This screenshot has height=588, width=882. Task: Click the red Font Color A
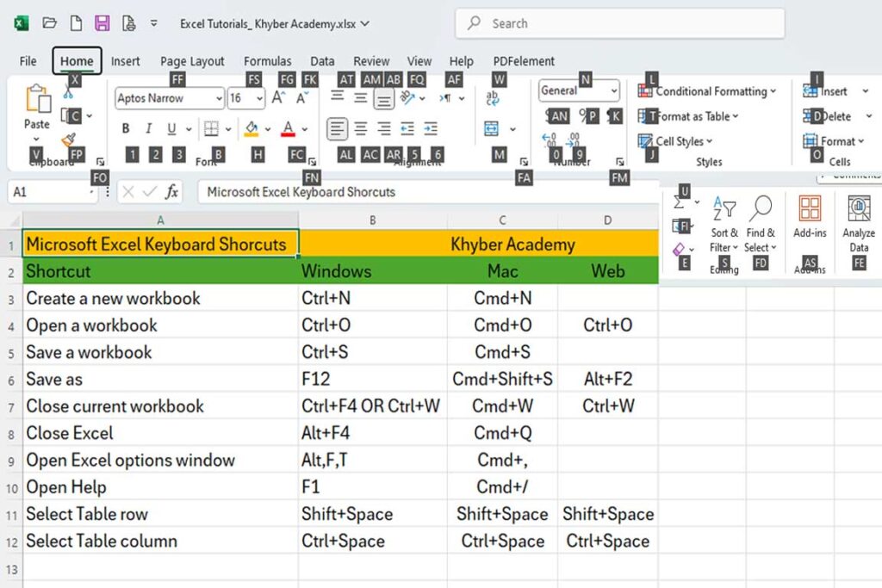point(288,129)
